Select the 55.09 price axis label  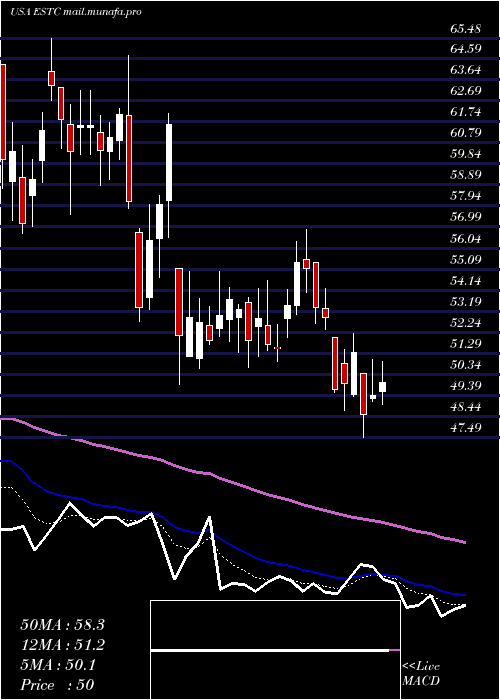(x=466, y=259)
